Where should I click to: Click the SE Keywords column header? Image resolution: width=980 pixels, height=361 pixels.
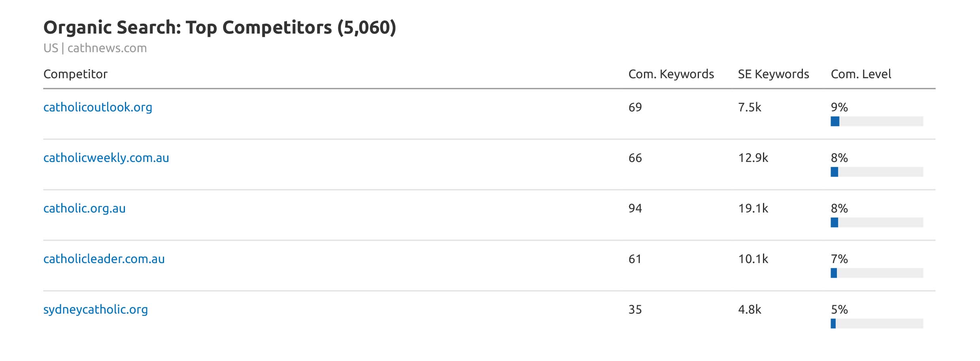773,74
